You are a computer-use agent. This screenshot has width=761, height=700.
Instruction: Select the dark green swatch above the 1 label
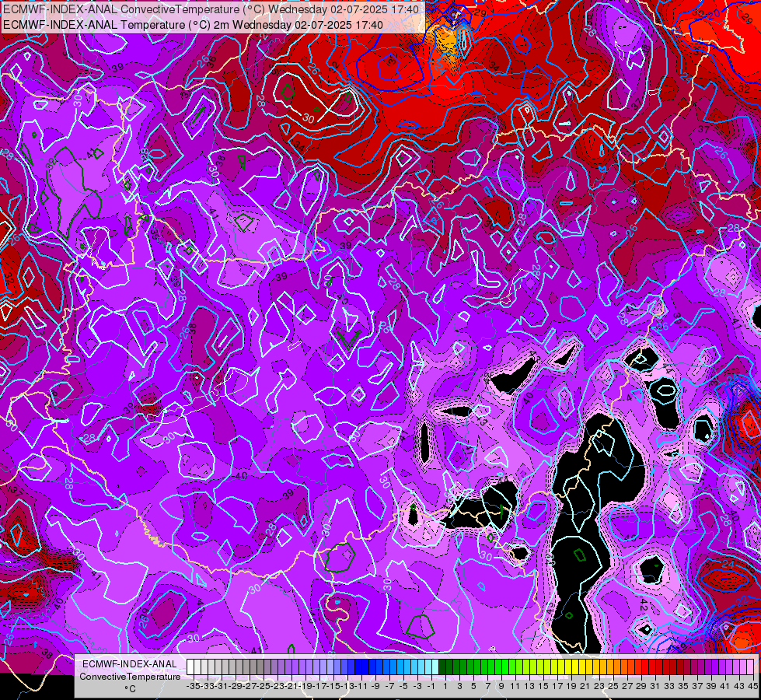point(442,667)
